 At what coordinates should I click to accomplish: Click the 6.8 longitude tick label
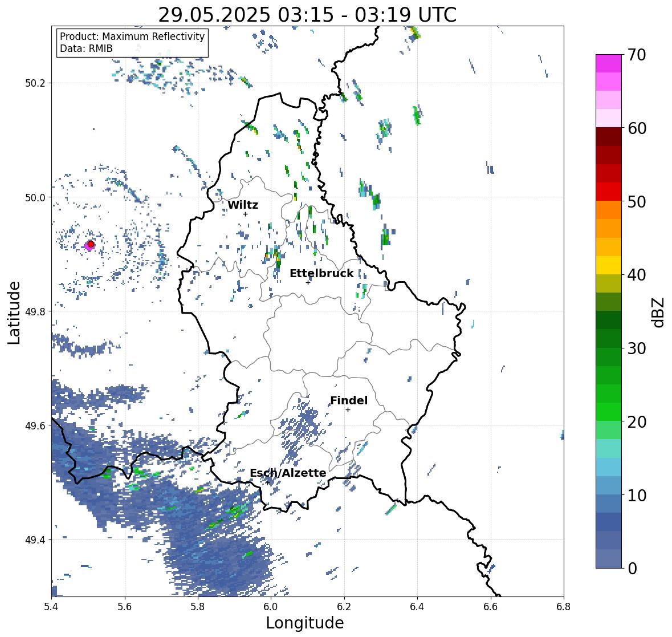pyautogui.click(x=564, y=607)
